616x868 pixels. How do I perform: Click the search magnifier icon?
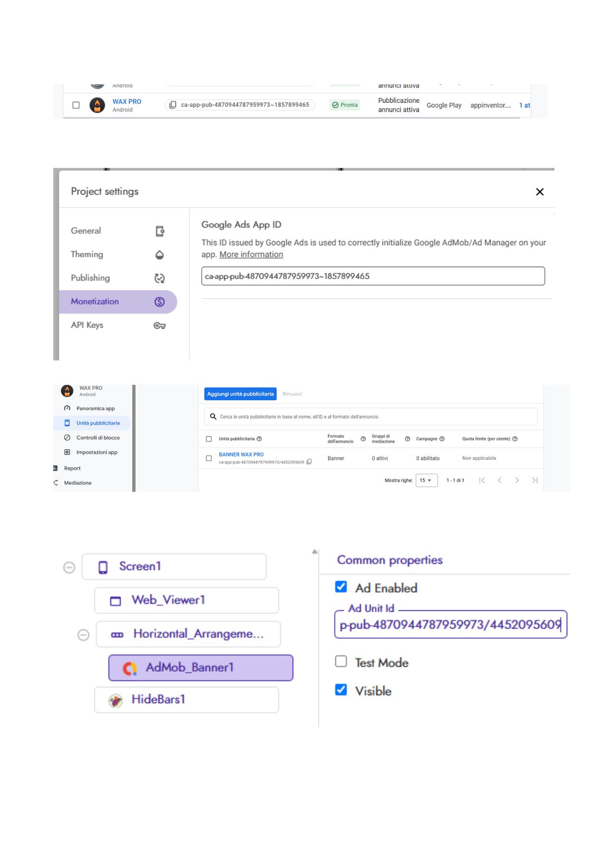(x=213, y=417)
